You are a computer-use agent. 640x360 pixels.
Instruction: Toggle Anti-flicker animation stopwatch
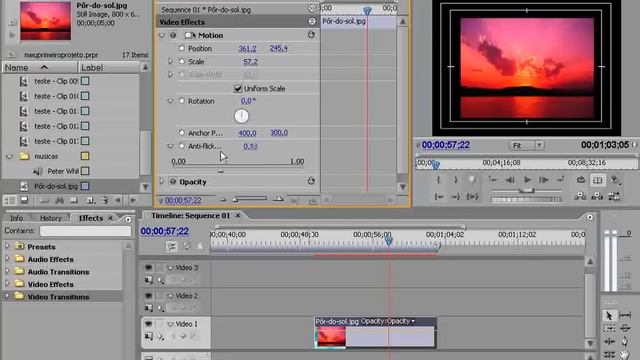(182, 146)
